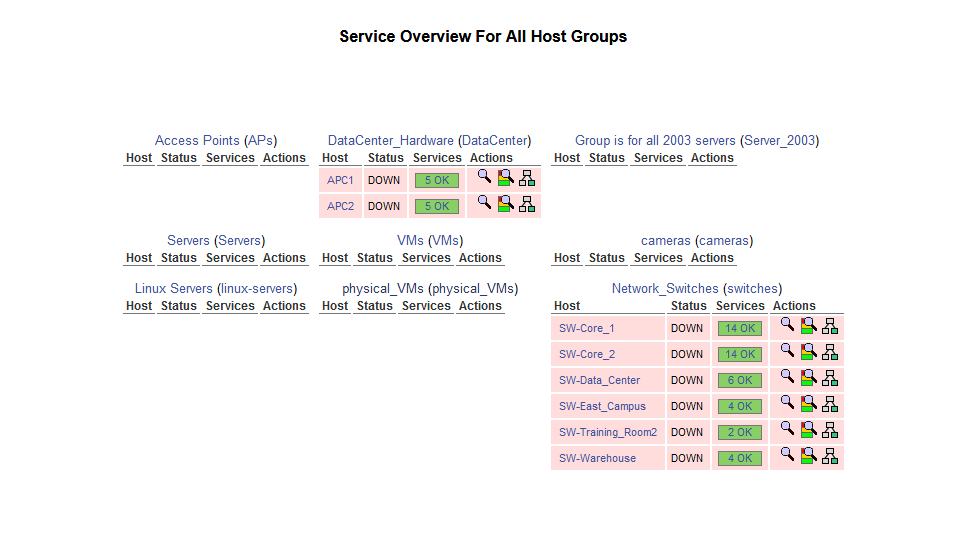Open service details icon for APC2

505,204
